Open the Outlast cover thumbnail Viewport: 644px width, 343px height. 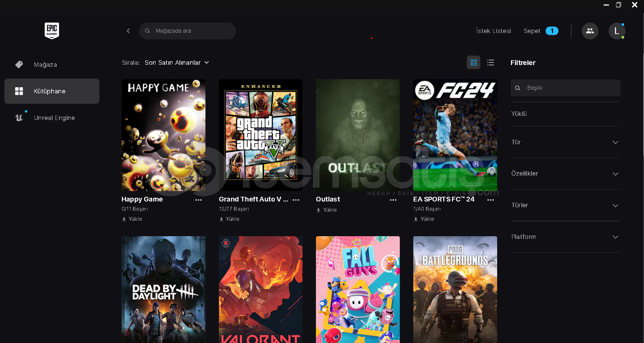(x=358, y=135)
